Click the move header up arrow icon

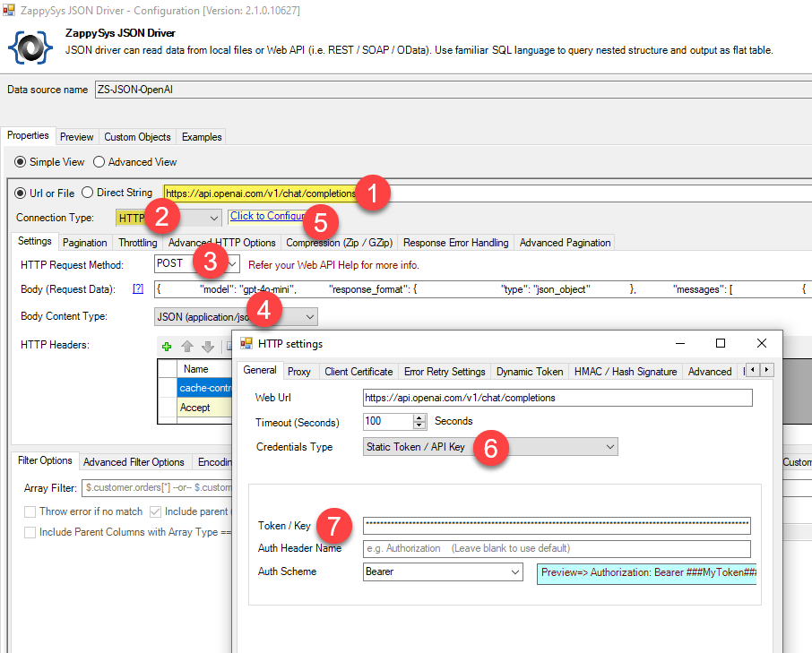click(187, 347)
